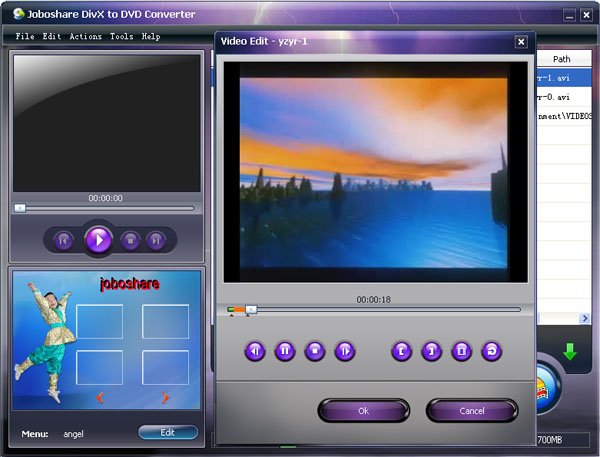
Task: Click the round burn/convert button
Action: point(547,389)
